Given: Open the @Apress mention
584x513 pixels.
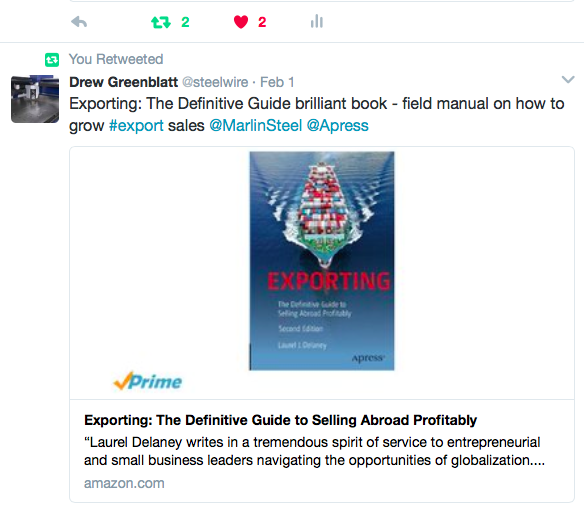Looking at the screenshot, I should (337, 126).
